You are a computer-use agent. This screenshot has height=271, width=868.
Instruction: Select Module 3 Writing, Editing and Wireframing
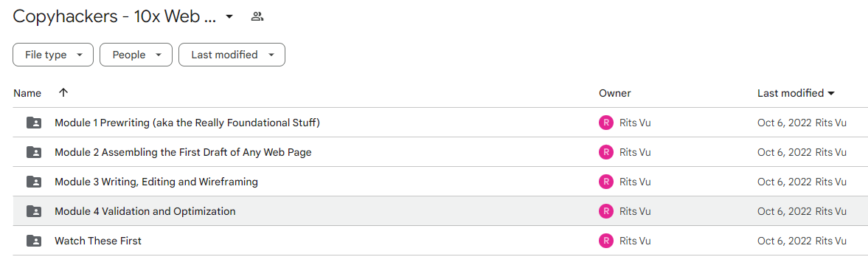(x=156, y=181)
